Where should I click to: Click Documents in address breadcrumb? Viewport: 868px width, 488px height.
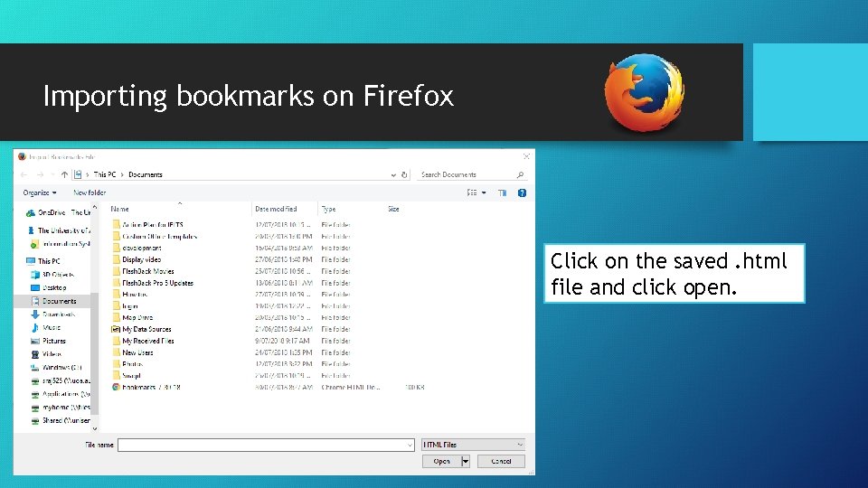click(x=146, y=174)
